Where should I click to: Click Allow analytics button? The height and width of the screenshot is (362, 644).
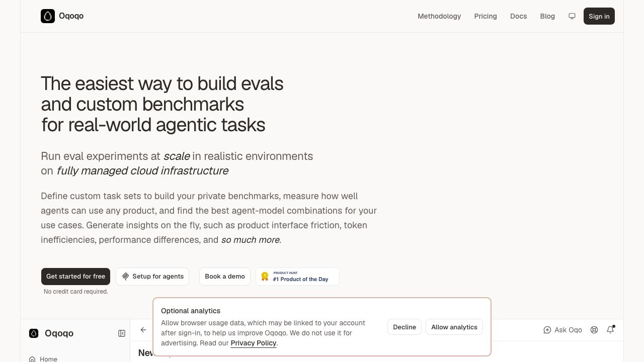[454, 327]
